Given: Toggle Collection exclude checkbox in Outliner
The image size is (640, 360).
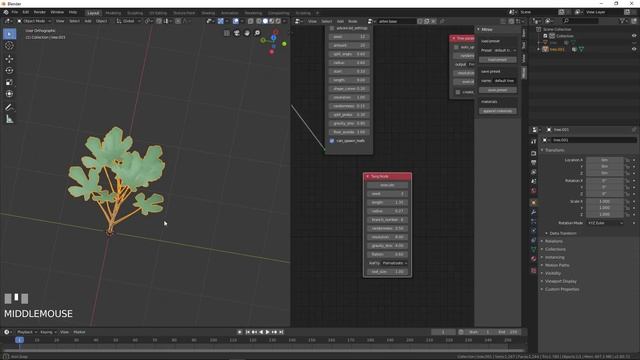Looking at the screenshot, I should [545, 36].
